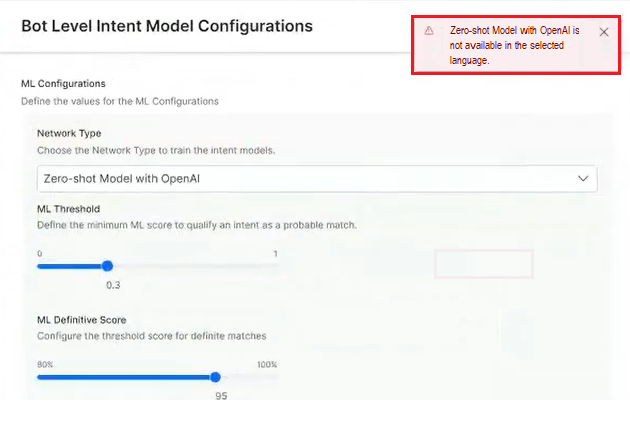Click the 0.3 value under ML Threshold
The width and height of the screenshot is (630, 431).
[113, 285]
